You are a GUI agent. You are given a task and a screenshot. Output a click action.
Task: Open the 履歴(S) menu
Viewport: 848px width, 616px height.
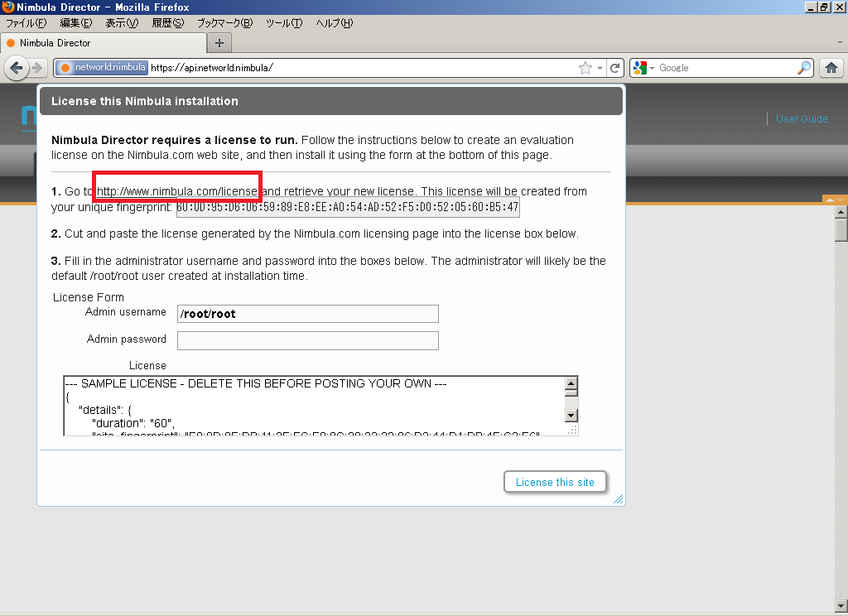(167, 23)
